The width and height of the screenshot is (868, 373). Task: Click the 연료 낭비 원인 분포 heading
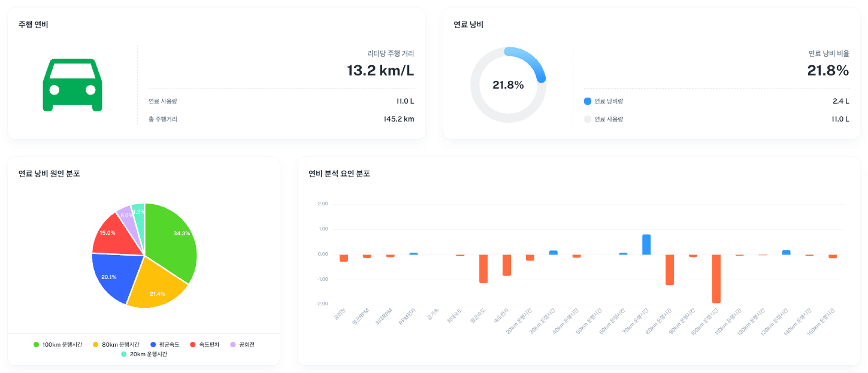[49, 174]
